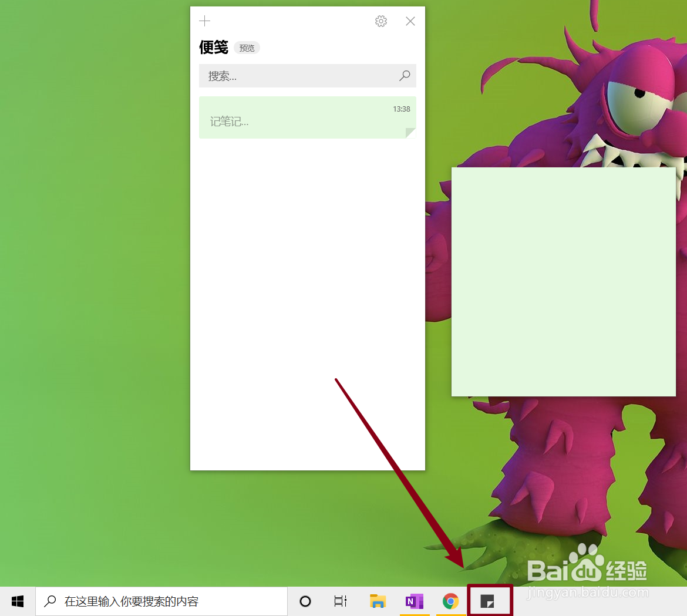The width and height of the screenshot is (687, 616).
Task: Close the 便笺 notes list window
Action: pos(410,21)
